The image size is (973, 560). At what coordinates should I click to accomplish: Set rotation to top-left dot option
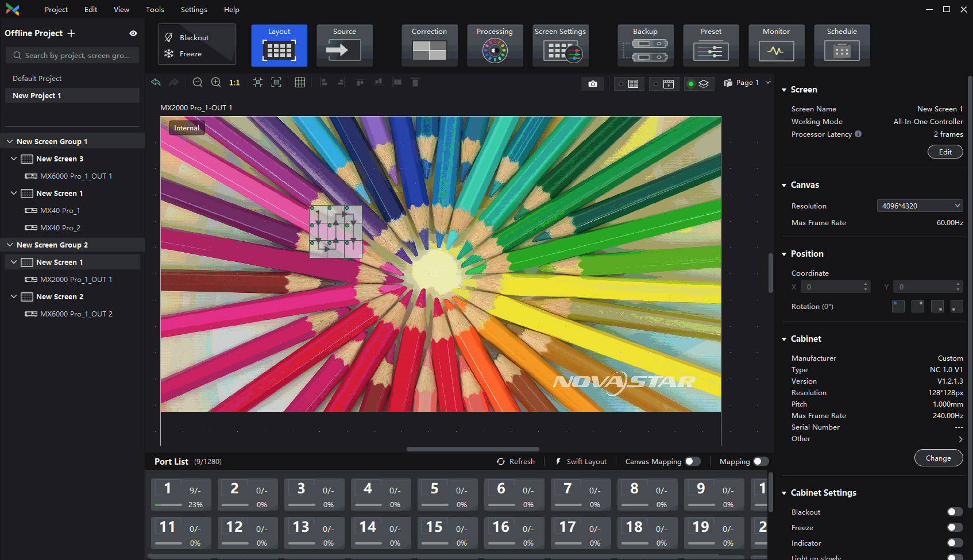(898, 306)
